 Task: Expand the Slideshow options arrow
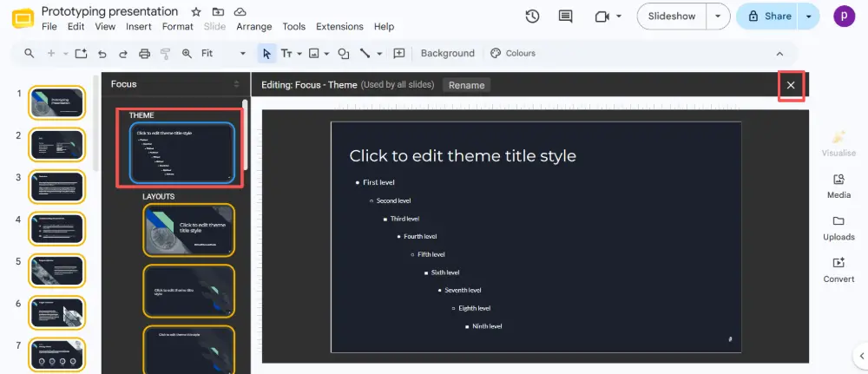click(718, 16)
